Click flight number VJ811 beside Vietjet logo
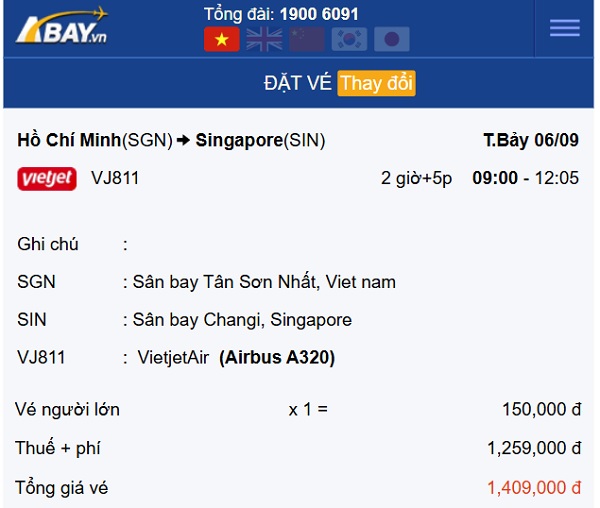Screen dimensions: 600x508 115,178
